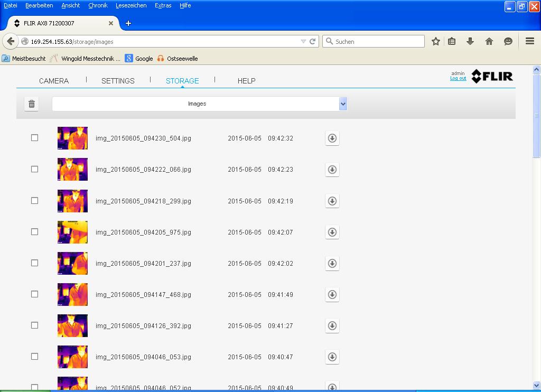
Task: Click the Suchen search field
Action: pyautogui.click(x=374, y=41)
